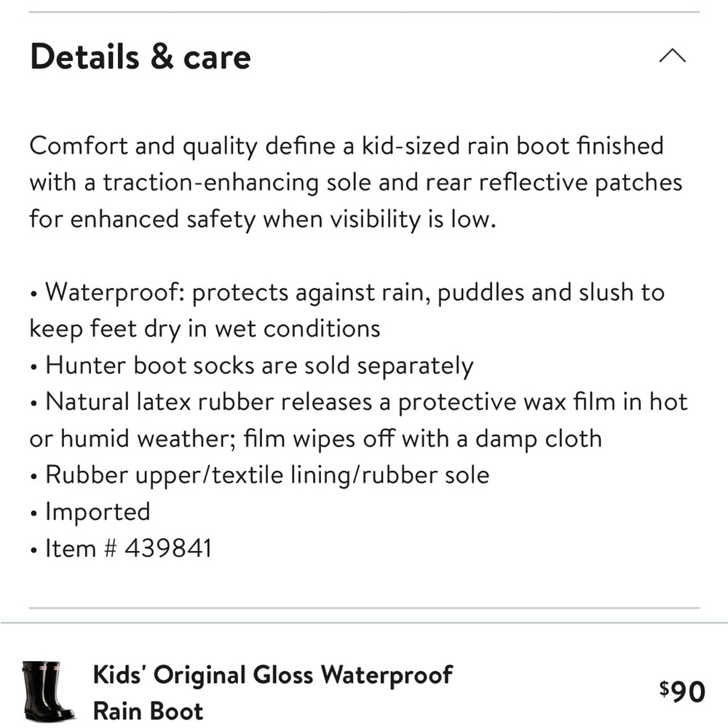728x728 pixels.
Task: Click 'Rain Boot' on the title's second line
Action: [148, 711]
